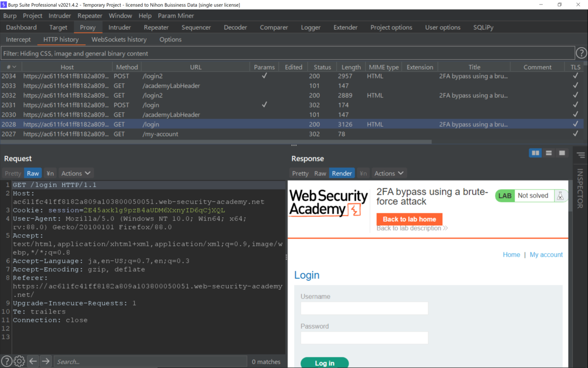Image resolution: width=588 pixels, height=368 pixels.
Task: Go to next search match arrow
Action: (x=46, y=361)
